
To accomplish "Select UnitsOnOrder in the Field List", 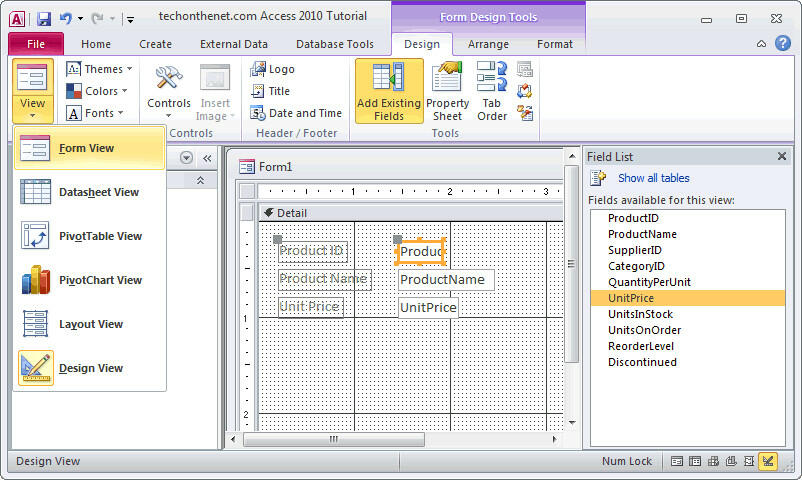I will point(687,330).
